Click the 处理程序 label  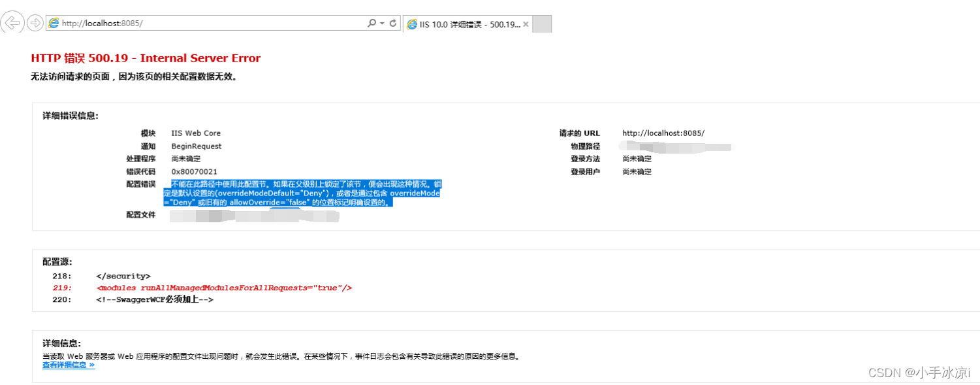(x=141, y=159)
